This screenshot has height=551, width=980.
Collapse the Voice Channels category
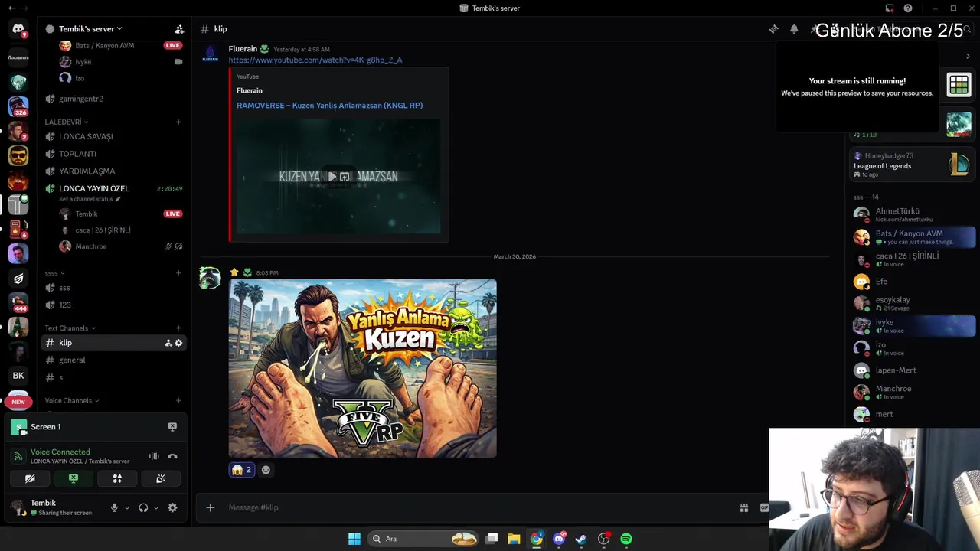[x=72, y=401]
